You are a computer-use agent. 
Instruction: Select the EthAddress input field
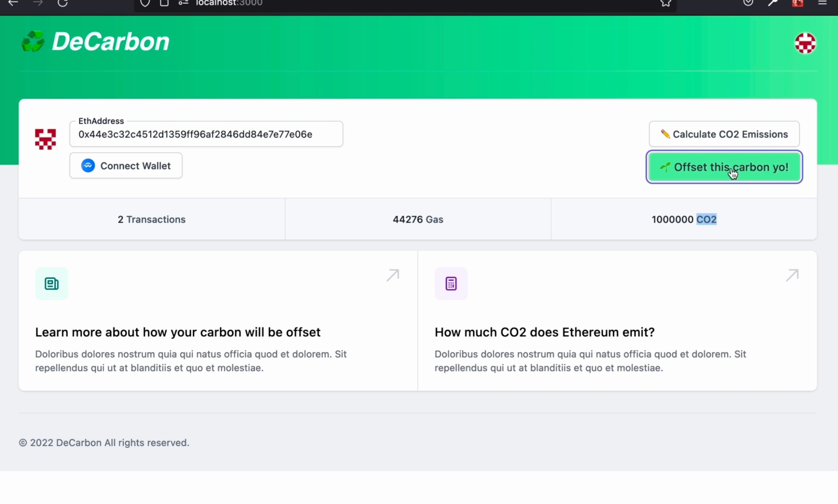click(x=207, y=134)
